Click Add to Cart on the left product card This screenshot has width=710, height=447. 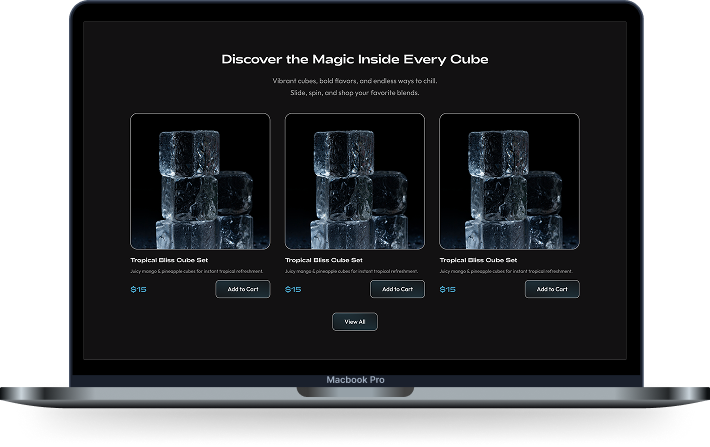click(242, 289)
